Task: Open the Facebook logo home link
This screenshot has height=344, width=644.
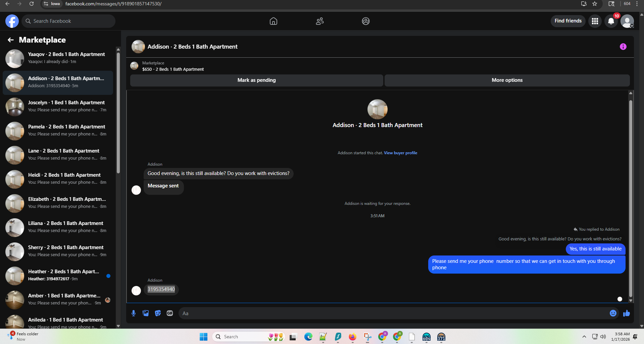Action: tap(12, 21)
